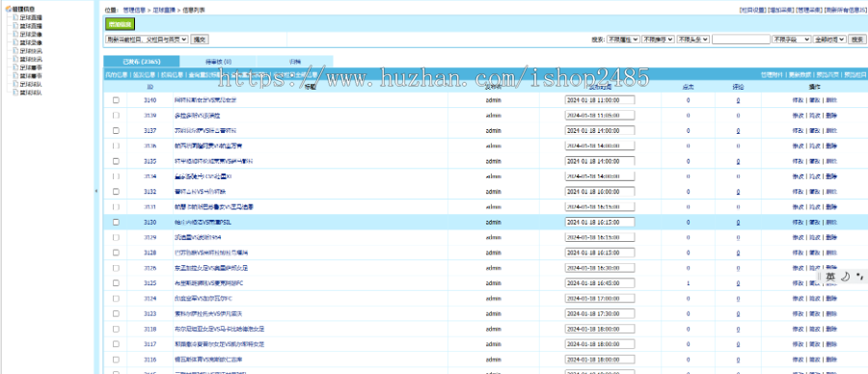Screen dimensions: 868x374
Task: Click 修改 in row 3140
Action: pos(798,100)
